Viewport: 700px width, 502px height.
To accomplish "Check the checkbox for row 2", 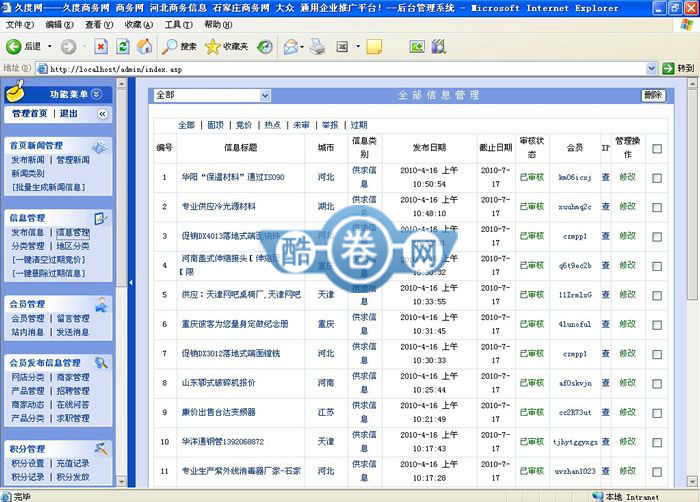I will [x=657, y=208].
